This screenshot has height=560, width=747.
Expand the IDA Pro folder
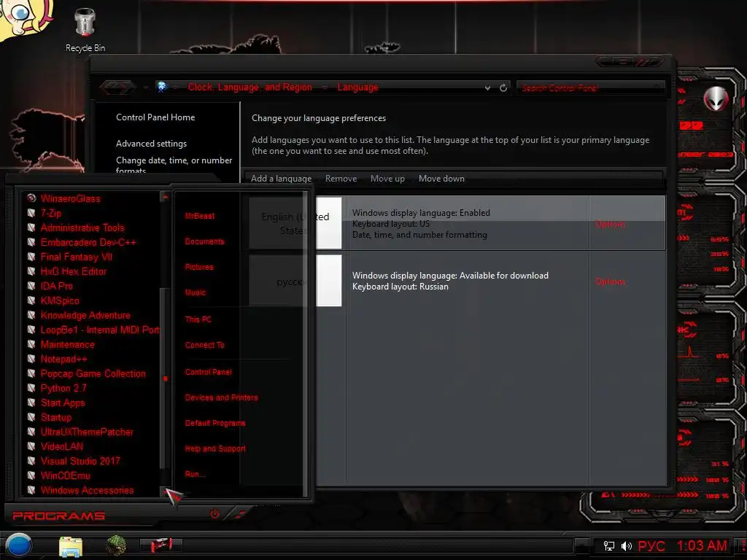pos(57,286)
